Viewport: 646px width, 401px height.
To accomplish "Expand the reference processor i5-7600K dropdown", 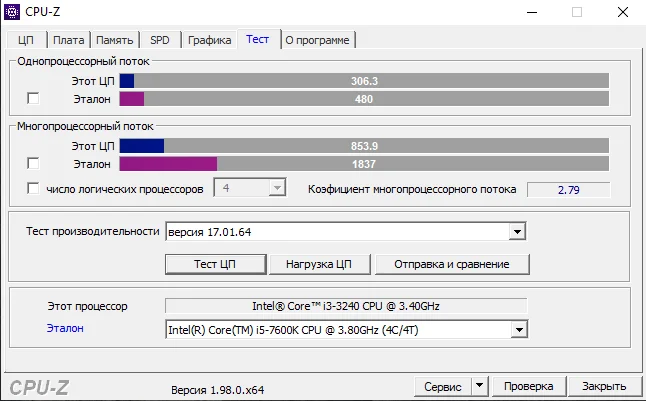I will (519, 330).
